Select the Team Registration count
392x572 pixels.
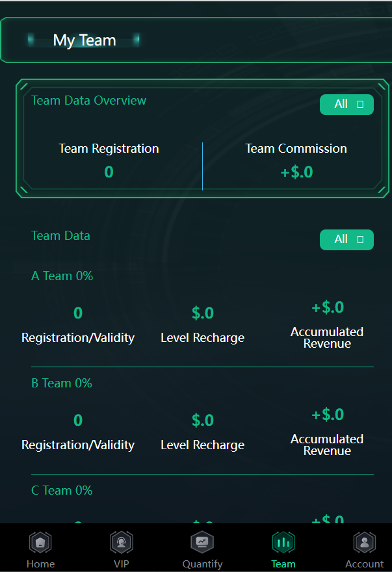[x=109, y=172]
